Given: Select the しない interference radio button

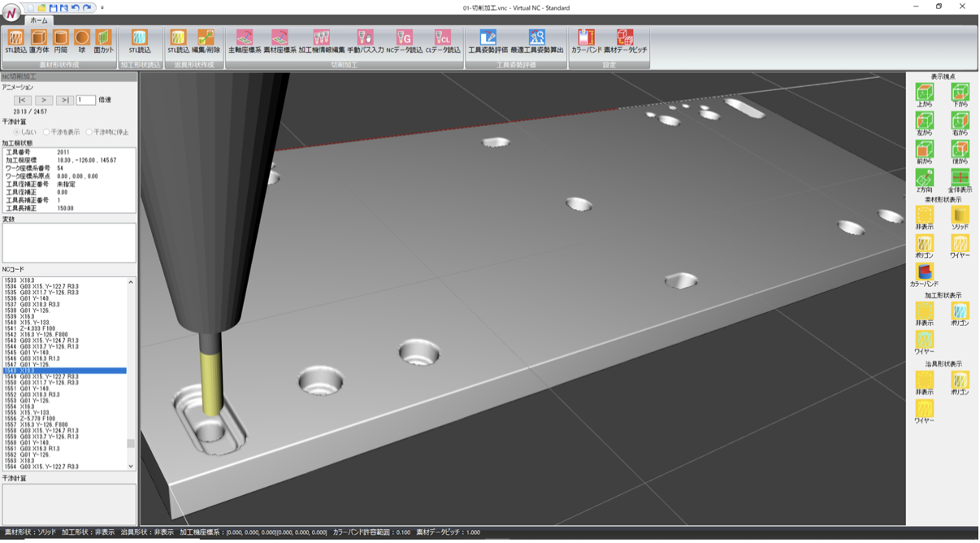Looking at the screenshot, I should pos(17,132).
